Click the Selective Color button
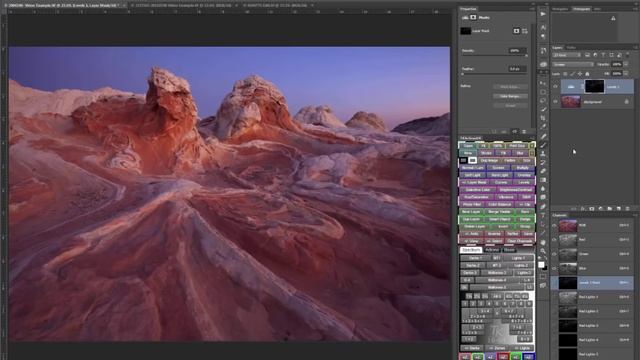 pos(478,190)
